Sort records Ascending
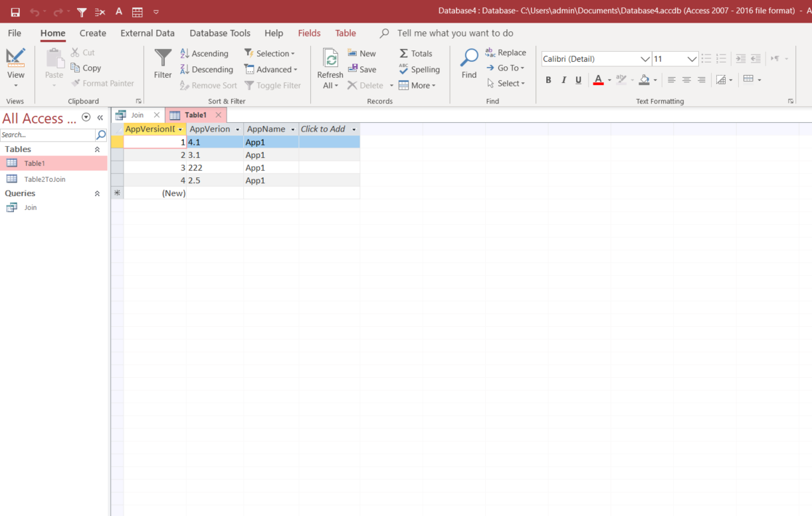The height and width of the screenshot is (516, 812). pos(205,53)
